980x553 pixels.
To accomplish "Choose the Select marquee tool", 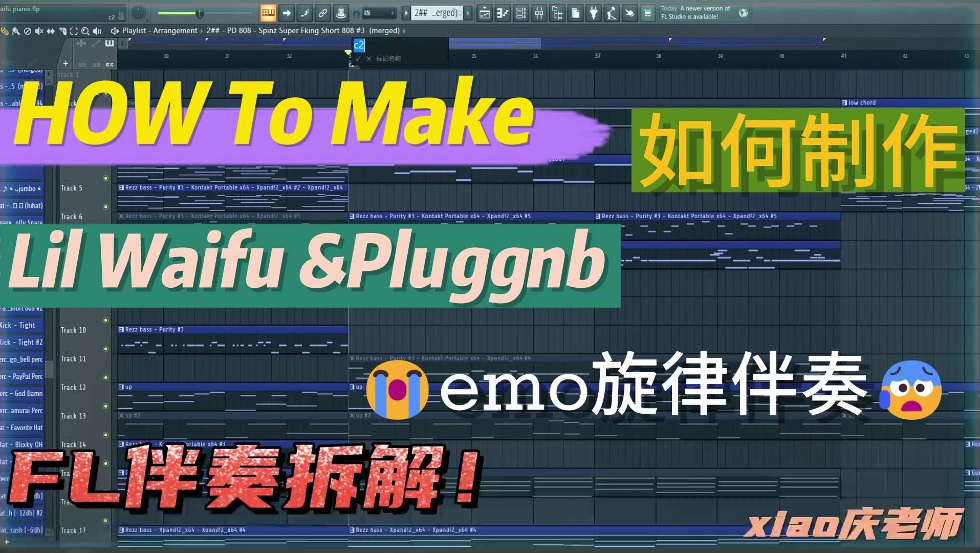I will pyautogui.click(x=74, y=31).
